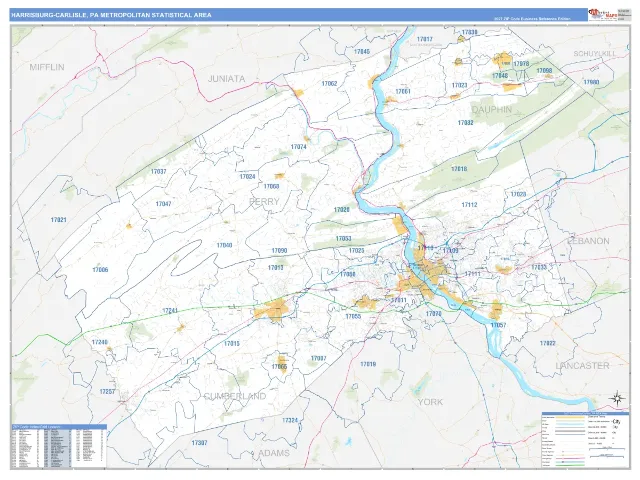This screenshot has height=480, width=640.
Task: Click ZIP code 17006 label
Action: (x=100, y=270)
